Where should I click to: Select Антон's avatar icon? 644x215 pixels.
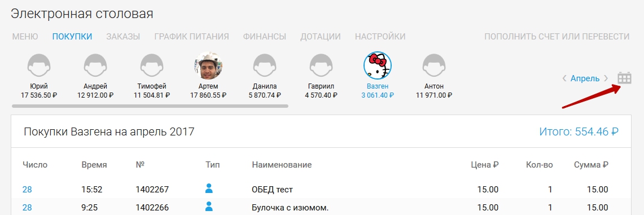[x=435, y=65]
